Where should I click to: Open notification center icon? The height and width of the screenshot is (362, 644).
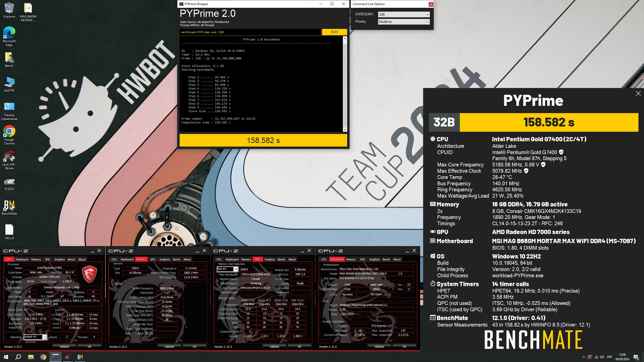pyautogui.click(x=636, y=357)
